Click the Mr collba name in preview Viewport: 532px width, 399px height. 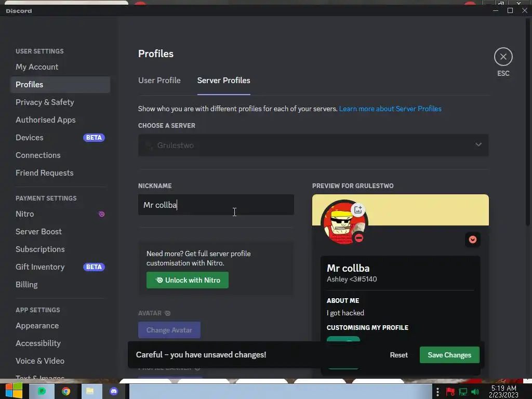click(x=348, y=269)
